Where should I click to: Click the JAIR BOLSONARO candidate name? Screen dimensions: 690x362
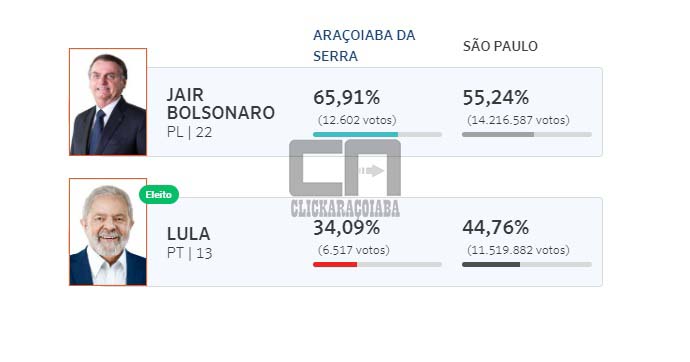pyautogui.click(x=220, y=104)
